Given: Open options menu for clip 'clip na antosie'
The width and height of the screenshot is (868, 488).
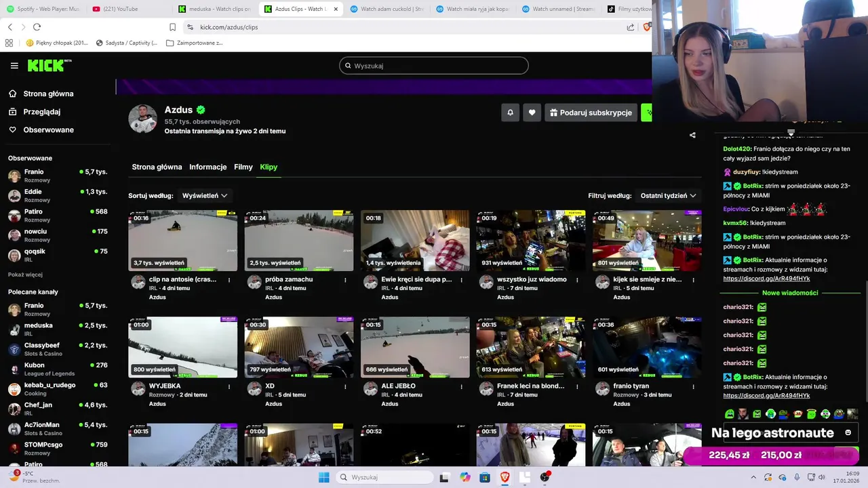Looking at the screenshot, I should (229, 280).
